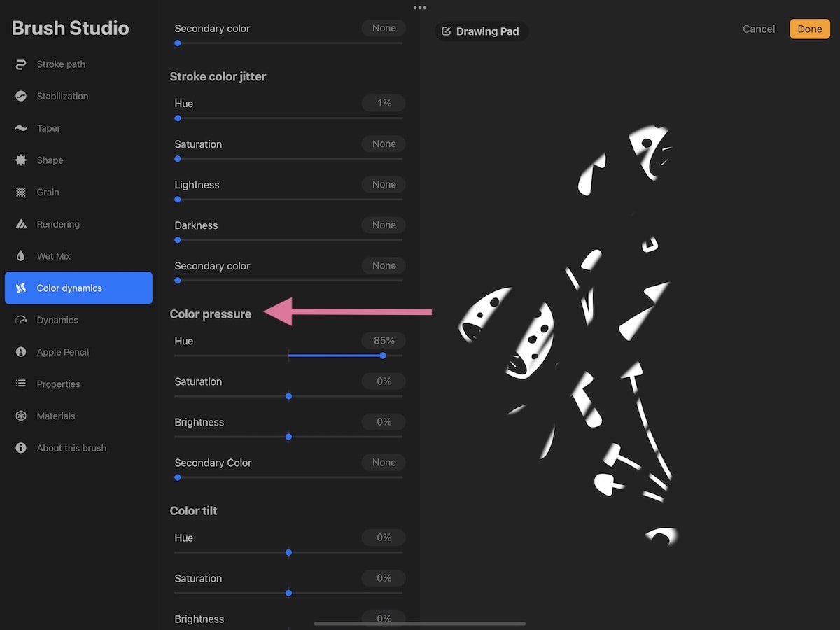
Task: Click the Color pressure Hue slider handle
Action: point(383,356)
